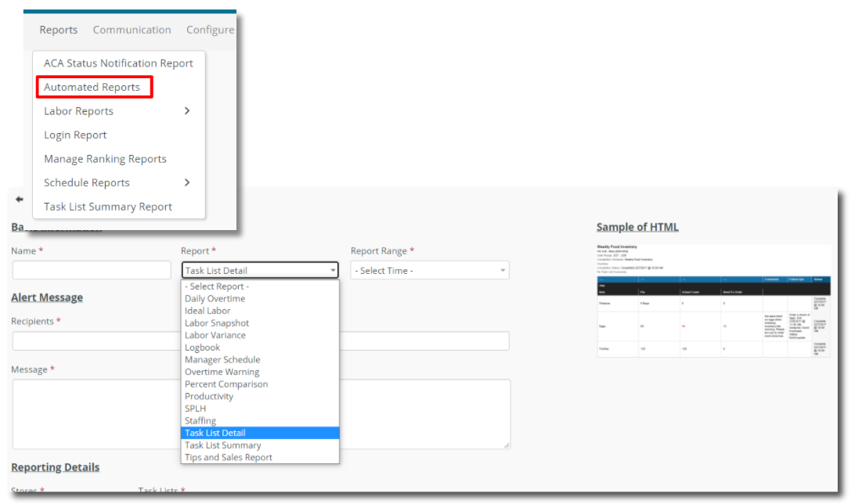Click the back arrow icon
The height and width of the screenshot is (504, 851).
click(20, 200)
